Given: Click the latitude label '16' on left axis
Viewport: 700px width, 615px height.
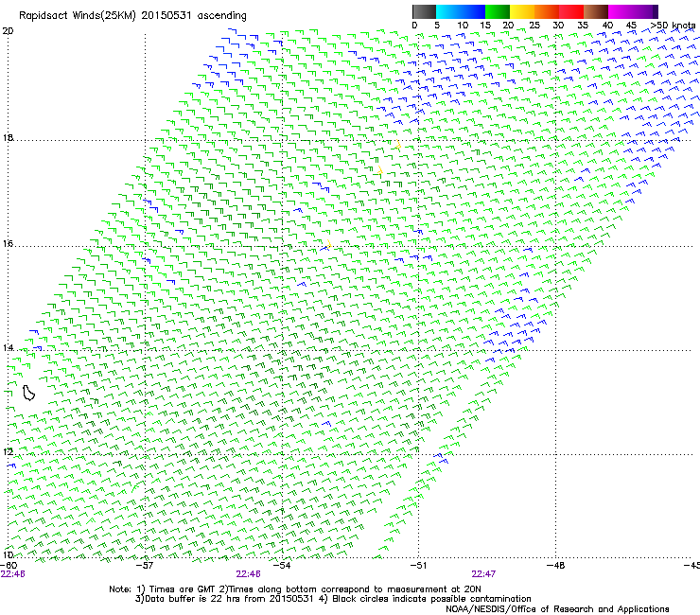Looking at the screenshot, I should click(x=8, y=243).
